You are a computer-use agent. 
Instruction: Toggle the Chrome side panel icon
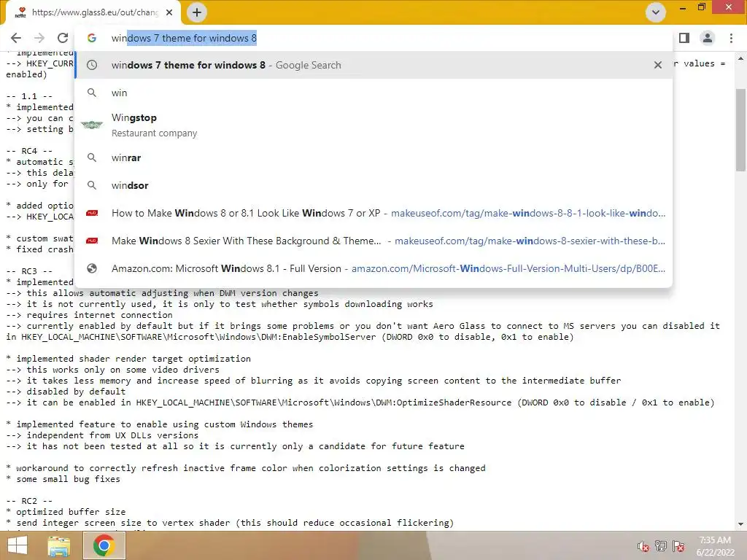point(684,38)
